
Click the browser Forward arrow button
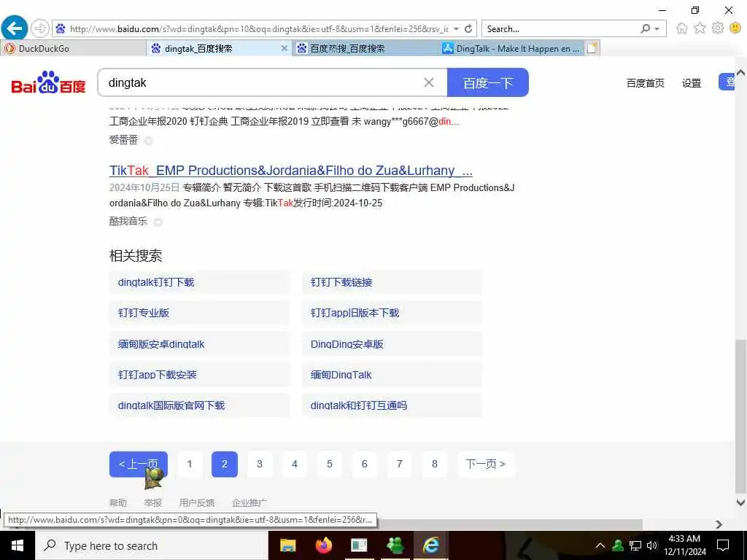40,28
